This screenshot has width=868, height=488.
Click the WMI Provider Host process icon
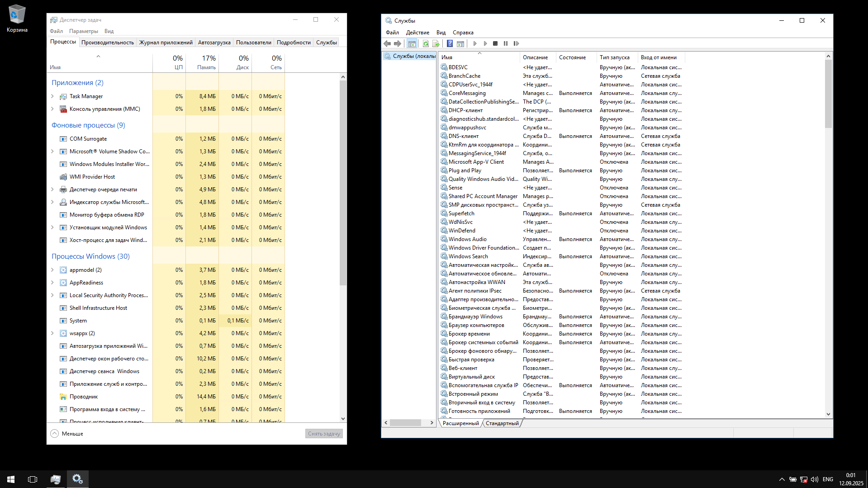pyautogui.click(x=63, y=177)
